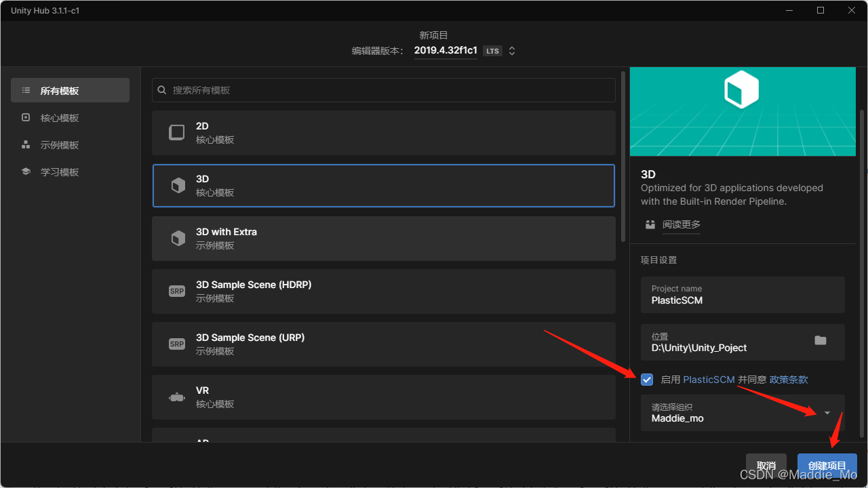This screenshot has width=868, height=488.
Task: Click the 学习模板 graduation cap icon
Action: pos(26,171)
